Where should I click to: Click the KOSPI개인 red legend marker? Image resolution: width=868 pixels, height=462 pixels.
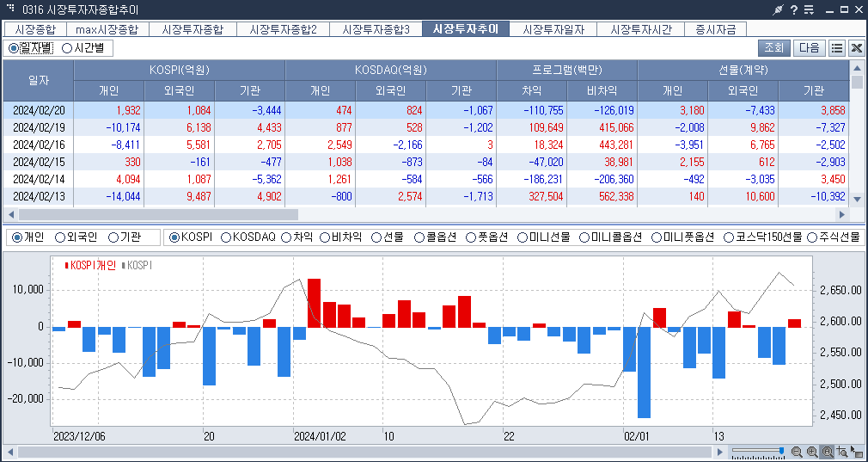click(x=68, y=265)
